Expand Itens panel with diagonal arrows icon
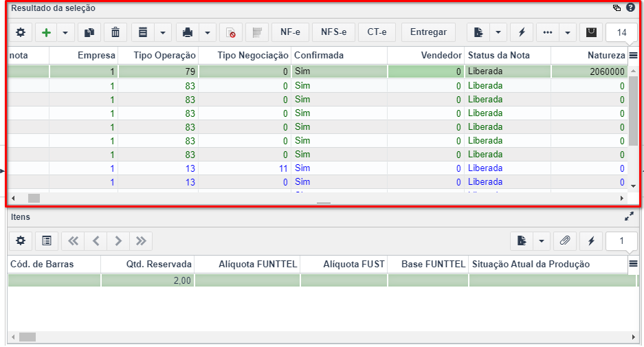This screenshot has height=347, width=644. click(629, 216)
